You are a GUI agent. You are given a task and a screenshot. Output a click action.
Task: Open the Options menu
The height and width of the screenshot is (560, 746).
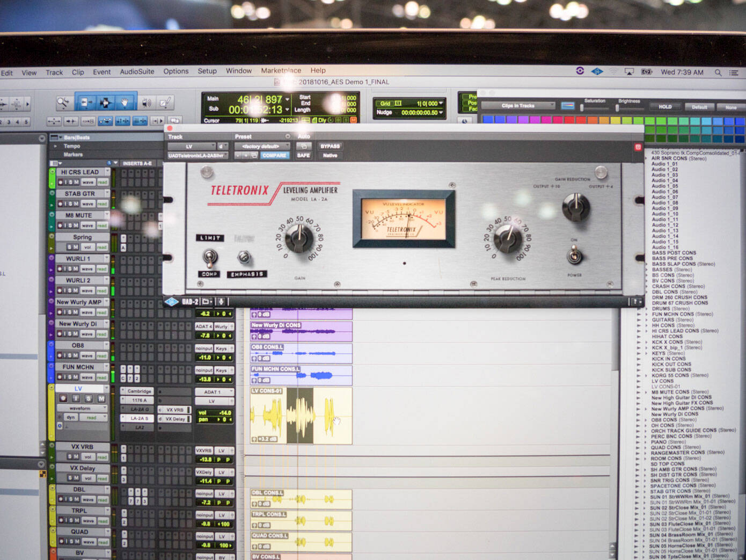[x=176, y=71]
